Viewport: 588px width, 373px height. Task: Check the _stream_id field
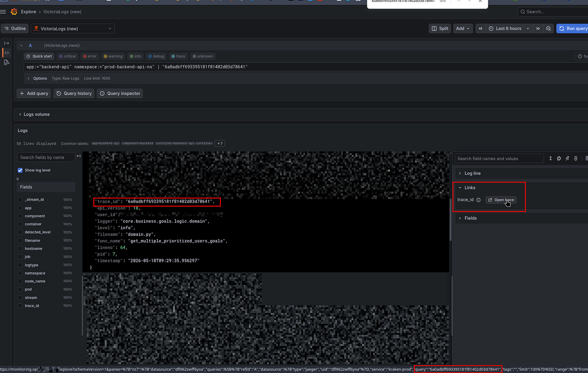coord(20,199)
